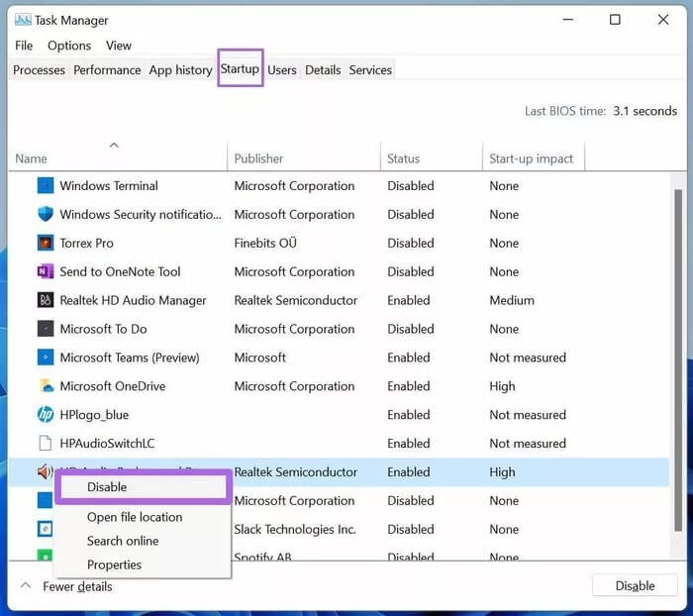Click the Slack Technologies row icon

pos(46,529)
